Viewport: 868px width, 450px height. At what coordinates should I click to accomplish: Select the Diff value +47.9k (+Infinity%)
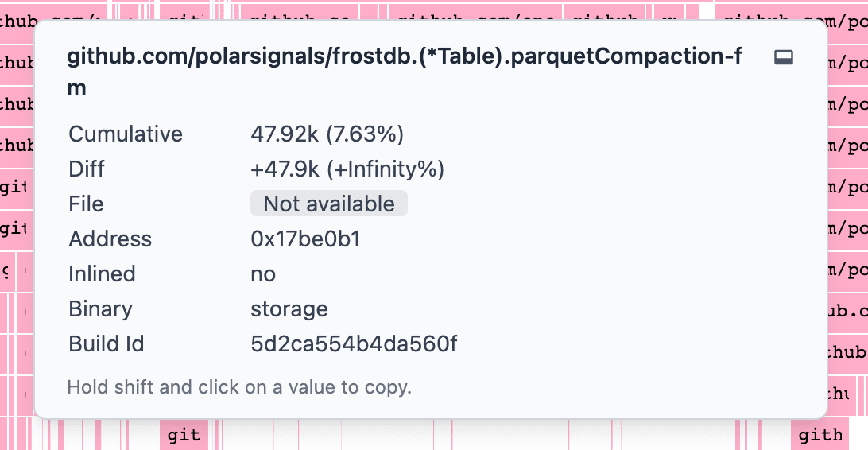(347, 169)
